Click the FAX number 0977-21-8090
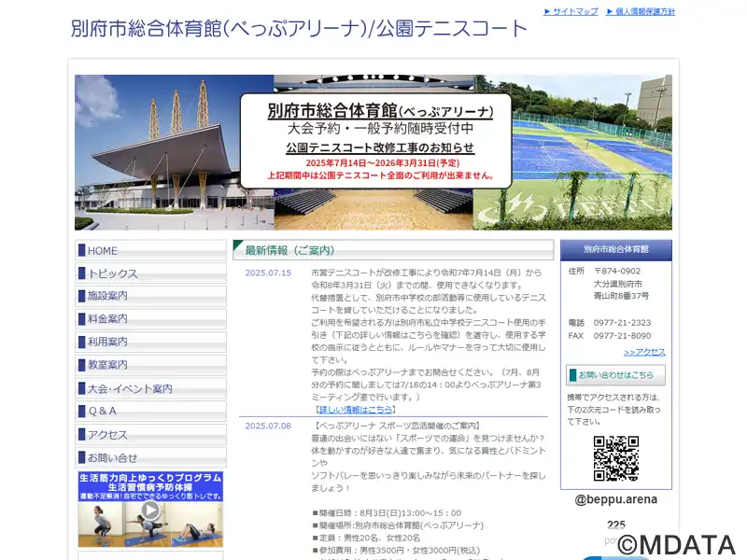This screenshot has width=747, height=560. (622, 335)
